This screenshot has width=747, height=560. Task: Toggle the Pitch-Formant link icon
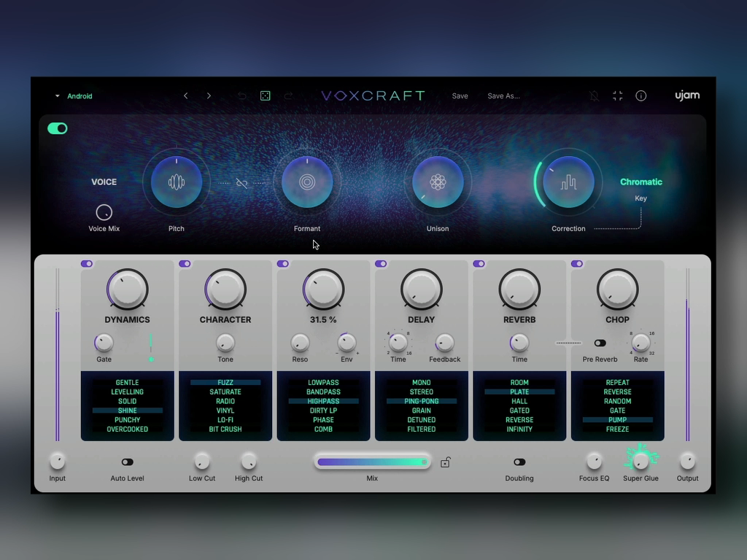coord(241,183)
